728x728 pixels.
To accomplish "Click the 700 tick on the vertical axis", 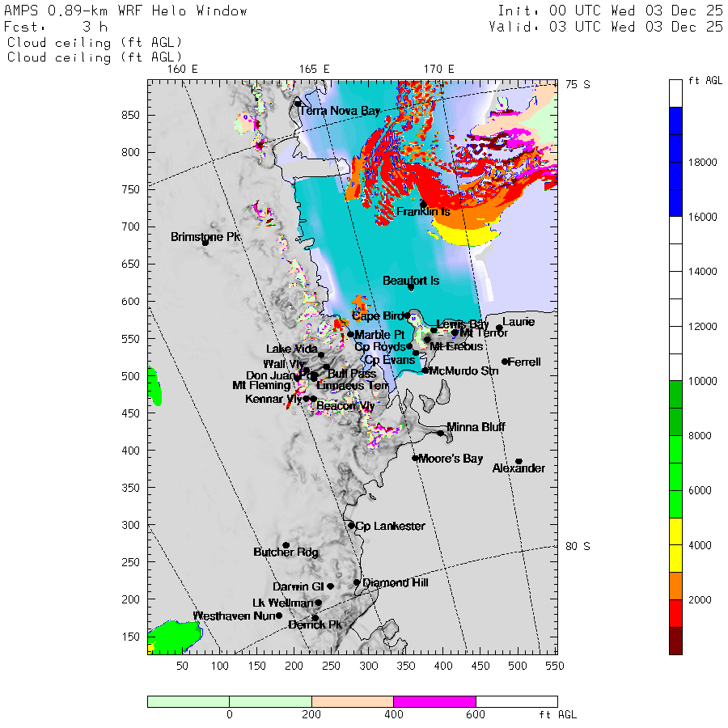I will pyautogui.click(x=130, y=227).
